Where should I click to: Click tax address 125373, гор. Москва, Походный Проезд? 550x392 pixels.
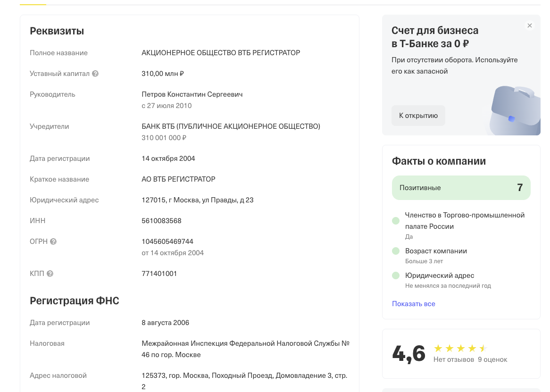[244, 381]
